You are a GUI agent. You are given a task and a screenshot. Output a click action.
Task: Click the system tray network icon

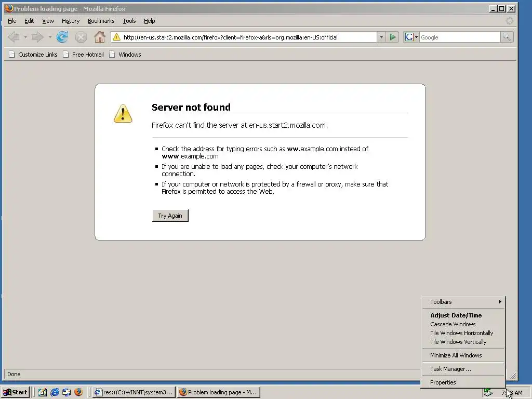tap(488, 393)
